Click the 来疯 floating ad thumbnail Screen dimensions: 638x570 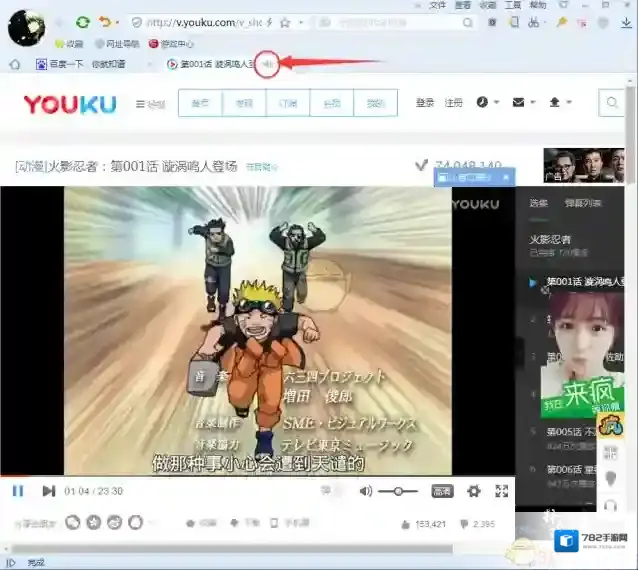pos(582,354)
